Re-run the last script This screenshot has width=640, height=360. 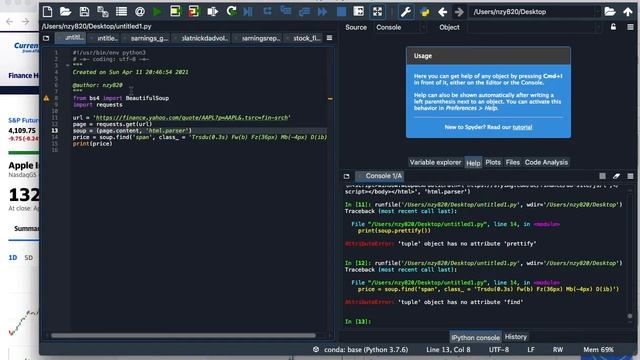[231, 11]
